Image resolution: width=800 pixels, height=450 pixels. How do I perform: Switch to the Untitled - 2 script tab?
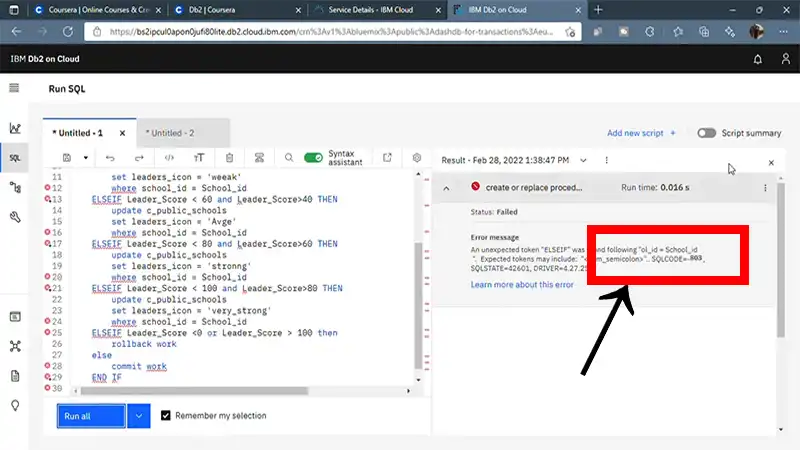click(170, 133)
